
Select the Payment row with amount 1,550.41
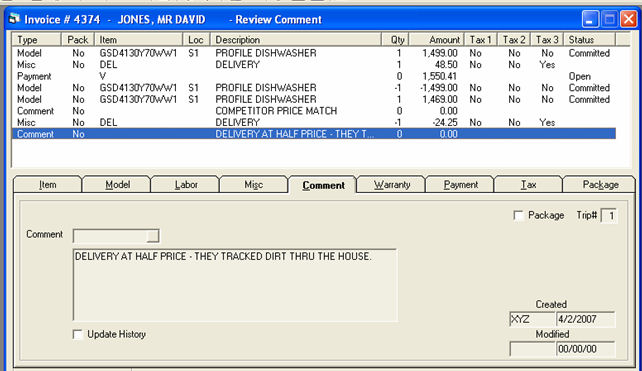[x=314, y=76]
